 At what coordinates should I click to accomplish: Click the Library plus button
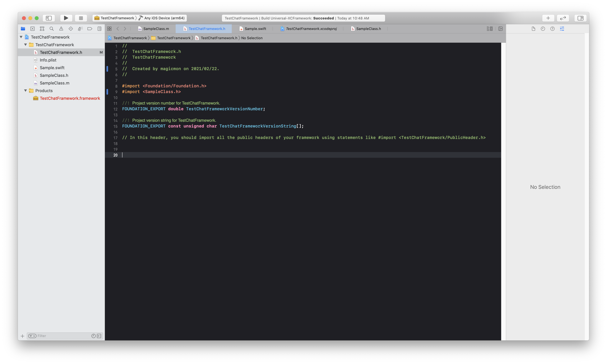click(x=548, y=18)
